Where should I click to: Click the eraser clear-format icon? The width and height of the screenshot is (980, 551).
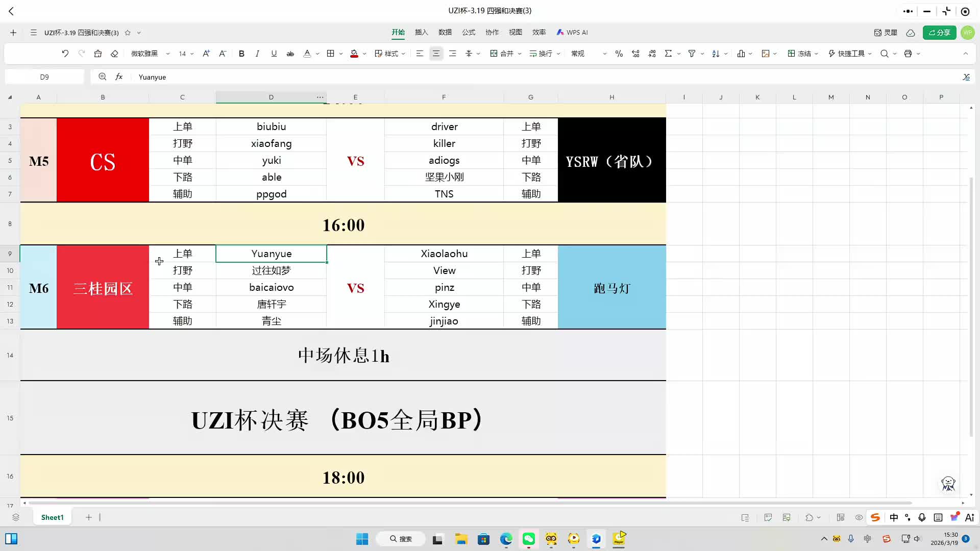pos(114,54)
